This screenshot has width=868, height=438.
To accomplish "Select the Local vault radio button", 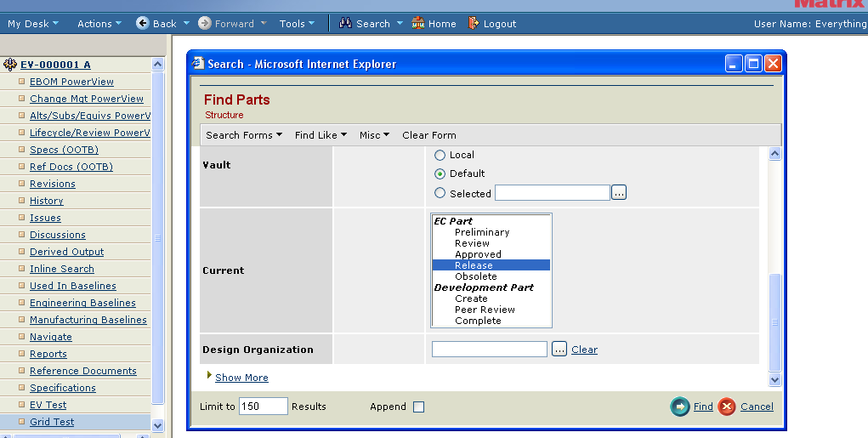I will (x=440, y=156).
